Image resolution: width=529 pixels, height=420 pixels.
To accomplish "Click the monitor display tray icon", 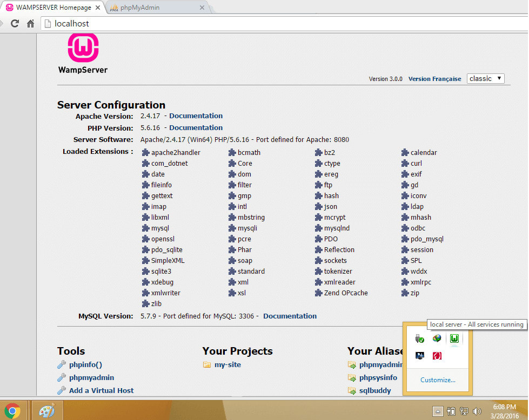I will point(419,355).
